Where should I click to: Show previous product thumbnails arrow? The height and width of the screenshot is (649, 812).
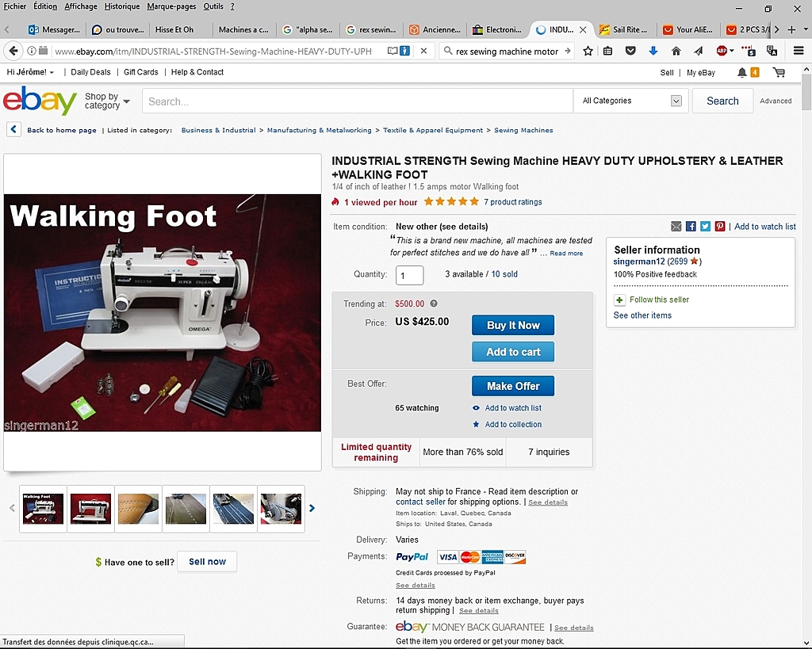tap(12, 508)
